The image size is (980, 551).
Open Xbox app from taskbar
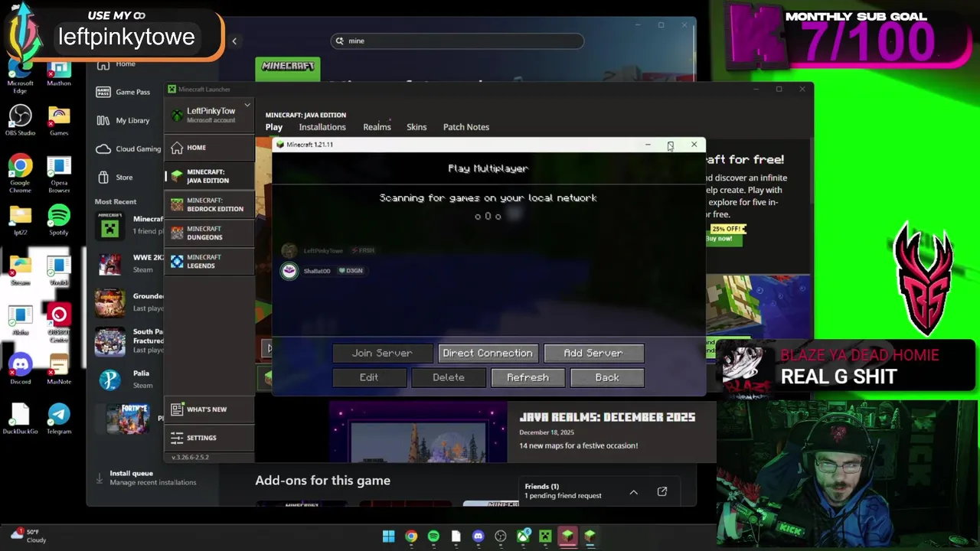pyautogui.click(x=524, y=536)
